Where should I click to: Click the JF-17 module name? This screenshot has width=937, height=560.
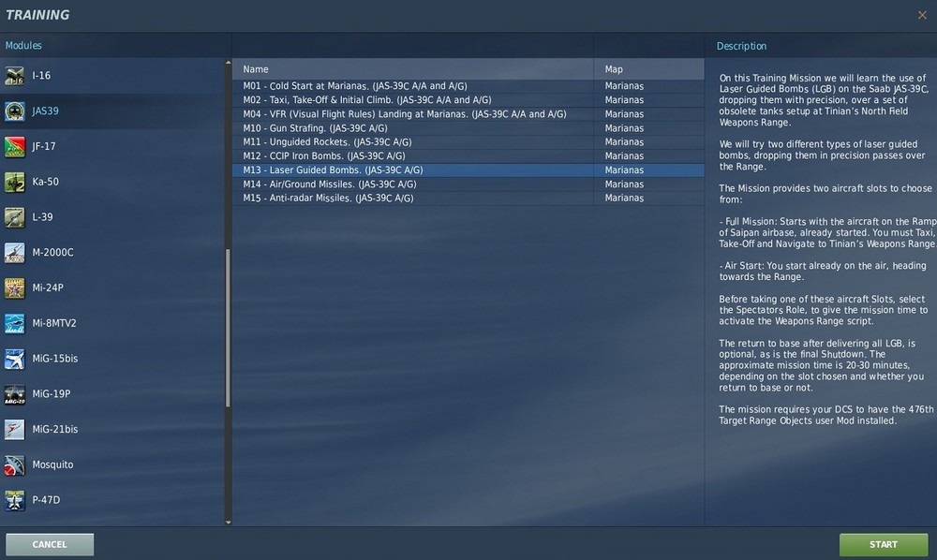[44, 146]
